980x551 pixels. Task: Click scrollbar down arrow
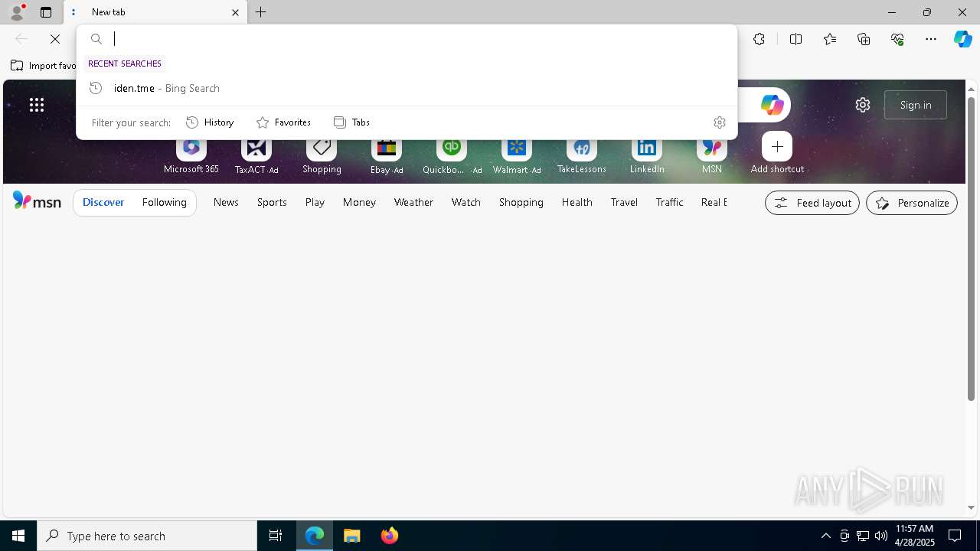tap(971, 507)
